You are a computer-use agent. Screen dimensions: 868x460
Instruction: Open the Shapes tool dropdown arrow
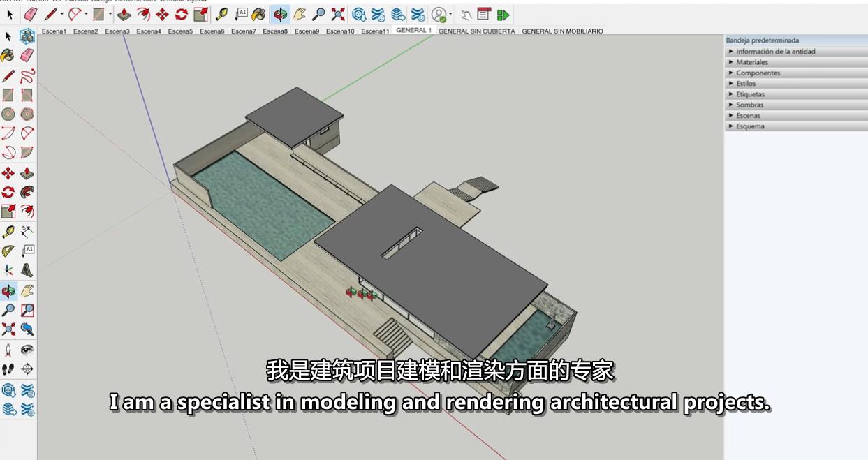tap(110, 14)
